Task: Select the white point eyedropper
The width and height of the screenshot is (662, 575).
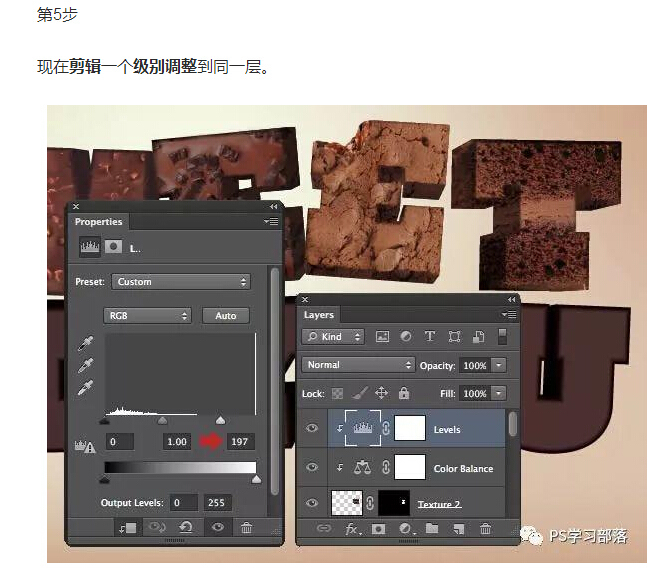Action: coord(85,388)
